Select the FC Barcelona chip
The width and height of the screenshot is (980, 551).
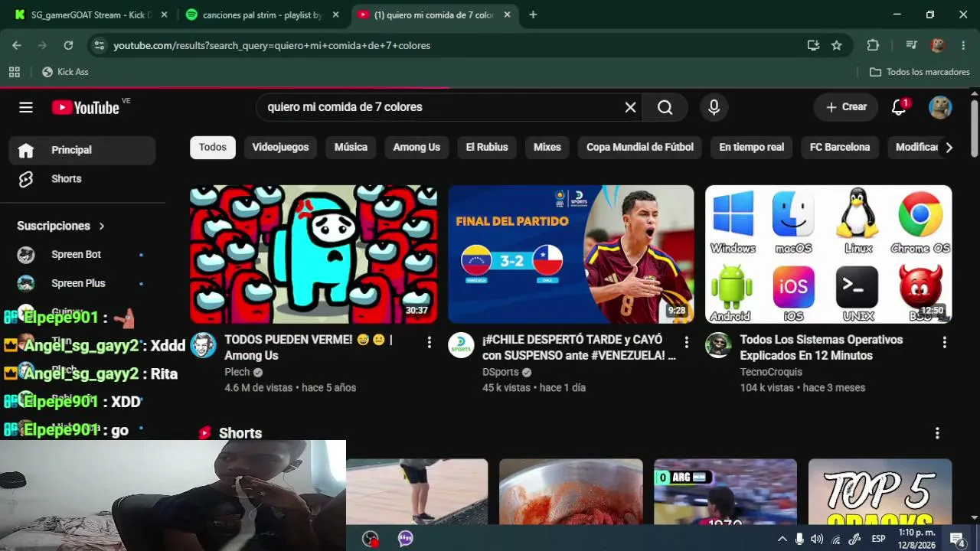coord(840,148)
